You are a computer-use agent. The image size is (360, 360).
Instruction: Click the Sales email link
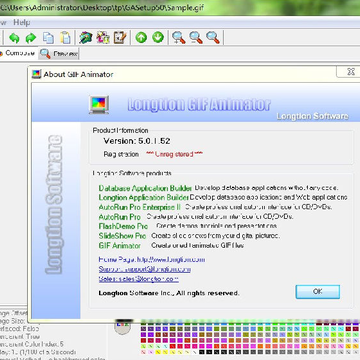pyautogui.click(x=139, y=279)
